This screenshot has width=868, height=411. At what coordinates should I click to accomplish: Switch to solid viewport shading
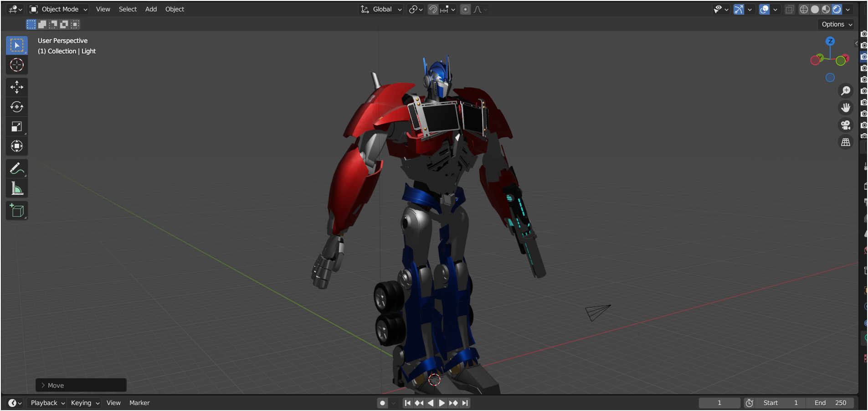click(815, 9)
